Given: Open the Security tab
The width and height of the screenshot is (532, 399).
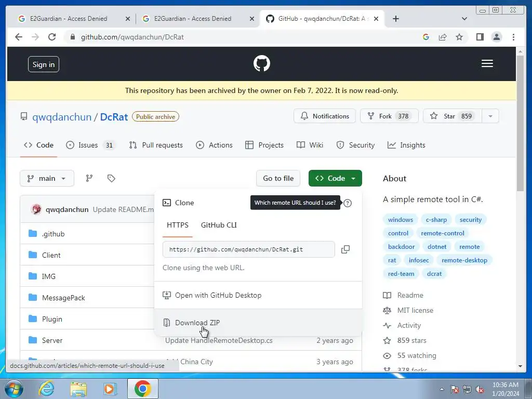Looking at the screenshot, I should pyautogui.click(x=355, y=145).
